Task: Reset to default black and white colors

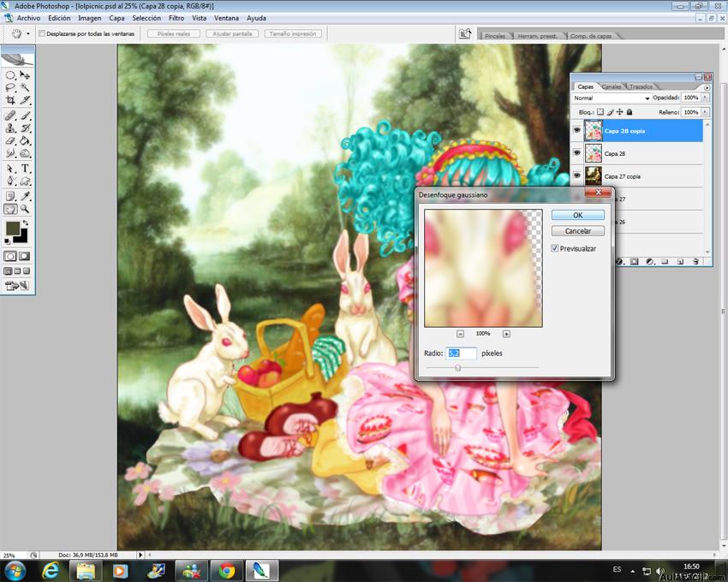Action: click(x=7, y=241)
